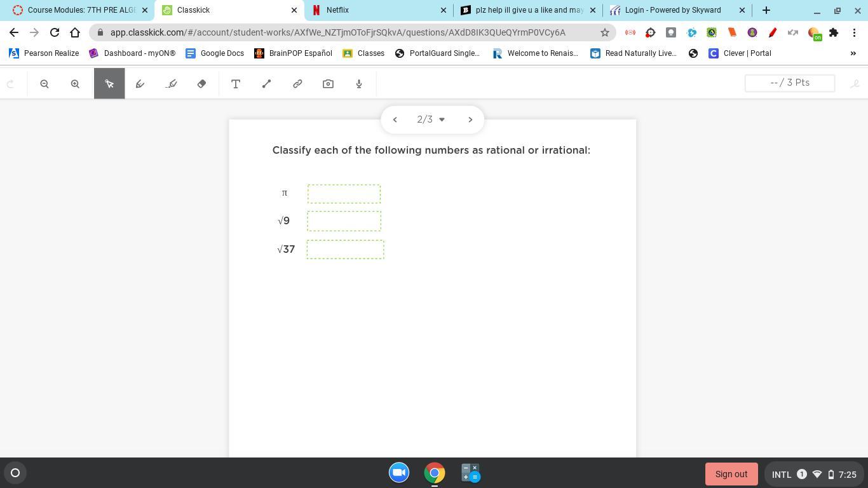Click the answer box next to π
This screenshot has width=868, height=488.
click(x=344, y=194)
